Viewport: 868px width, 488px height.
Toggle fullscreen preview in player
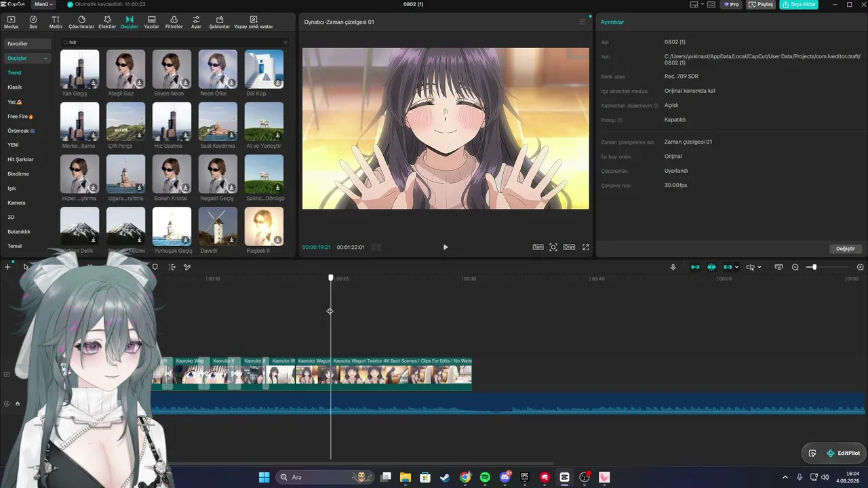tap(586, 247)
